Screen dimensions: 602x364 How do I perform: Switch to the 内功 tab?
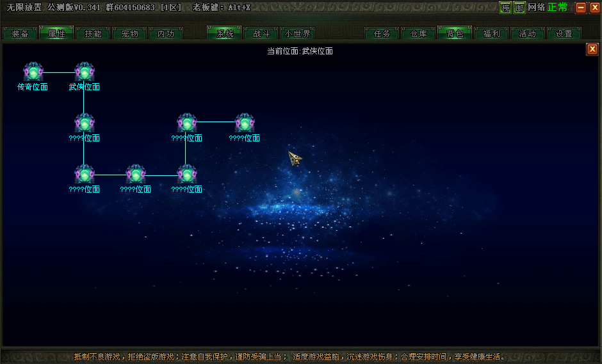pyautogui.click(x=166, y=33)
